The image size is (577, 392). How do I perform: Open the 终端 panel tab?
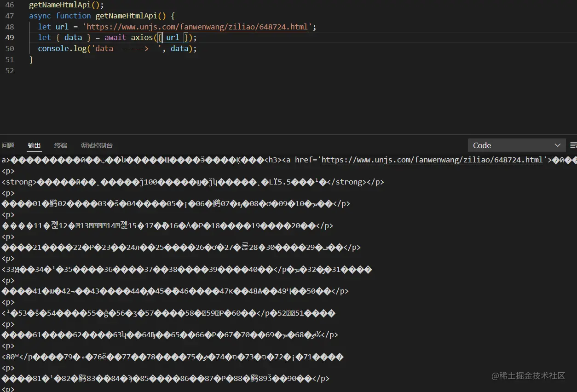(61, 145)
